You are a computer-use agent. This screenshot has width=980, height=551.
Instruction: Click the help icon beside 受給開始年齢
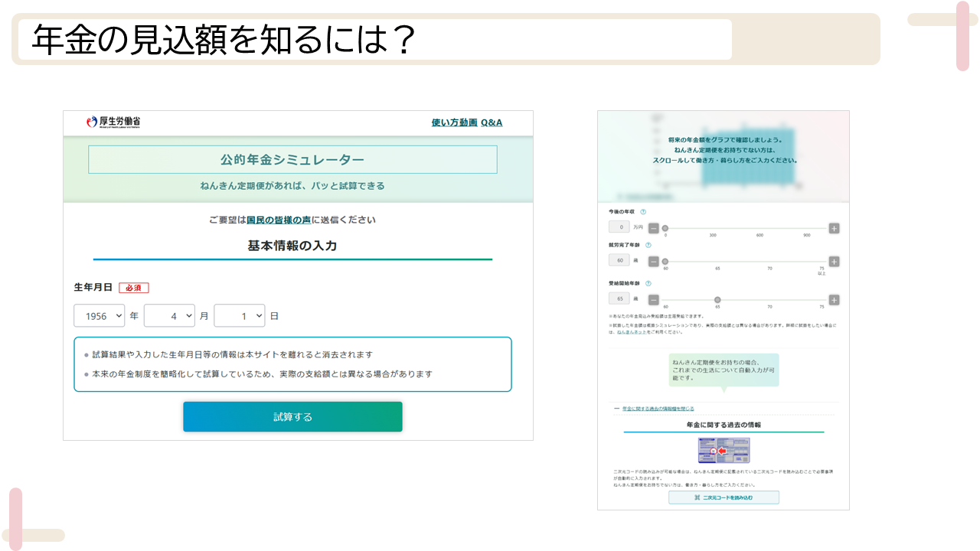point(648,283)
